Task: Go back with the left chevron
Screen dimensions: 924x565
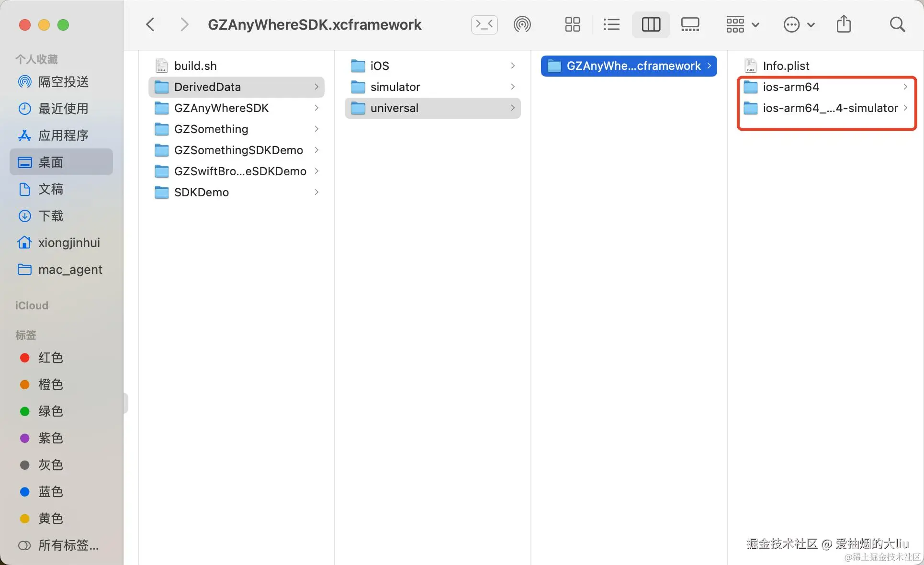Action: click(x=150, y=24)
